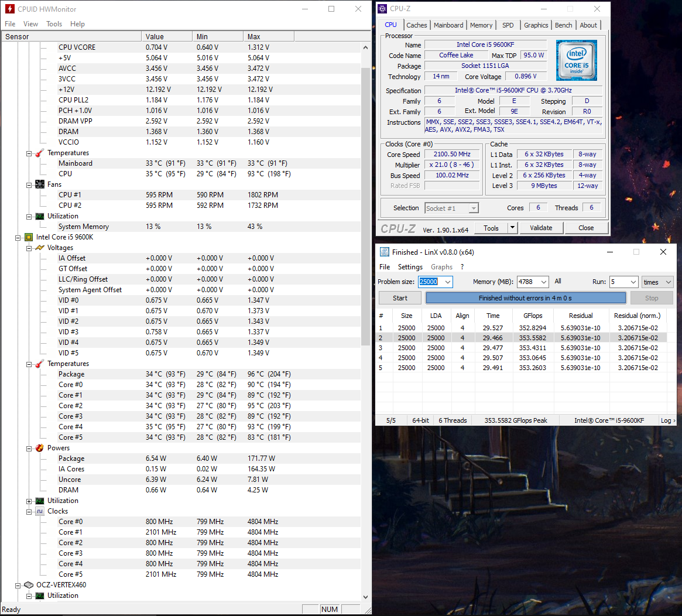
Task: Click the CPU-Z chip title bar icon
Action: pos(382,9)
